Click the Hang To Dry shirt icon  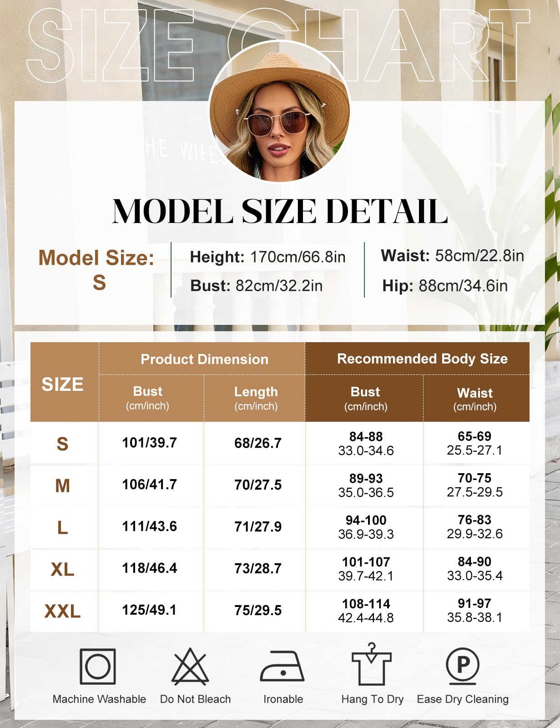pos(372,664)
